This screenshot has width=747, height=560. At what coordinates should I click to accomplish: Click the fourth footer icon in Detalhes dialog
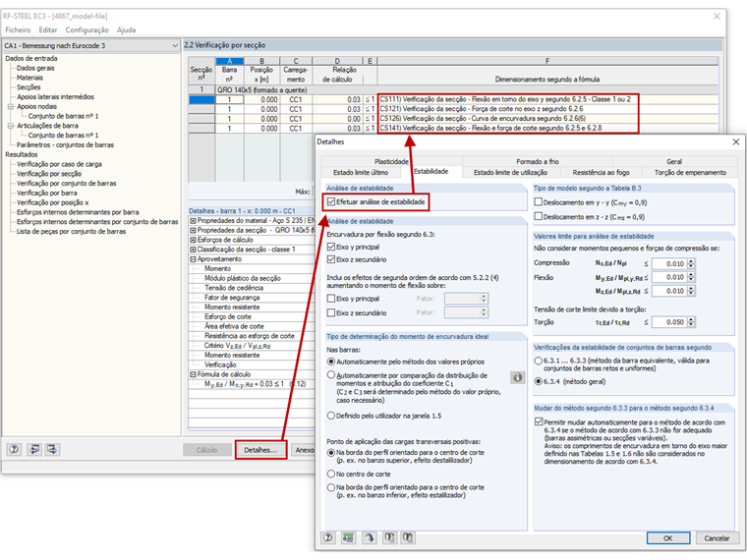tap(389, 537)
